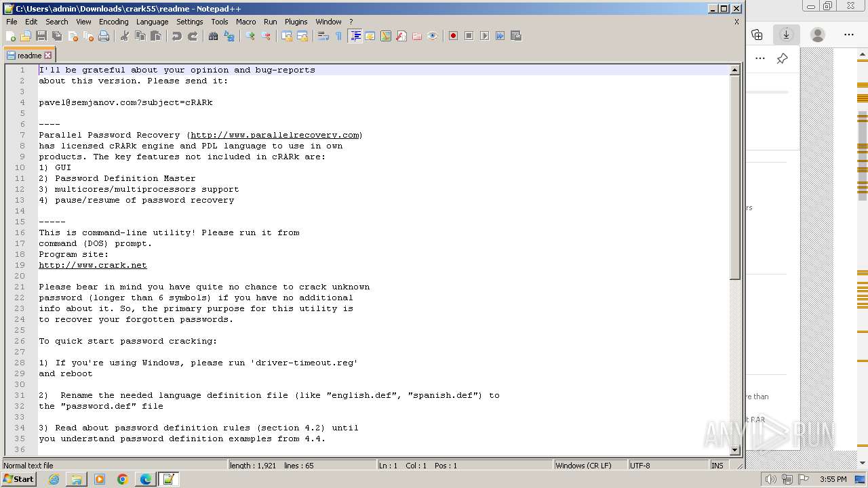Open the Edit menu
This screenshot has width=868, height=488.
[x=31, y=22]
